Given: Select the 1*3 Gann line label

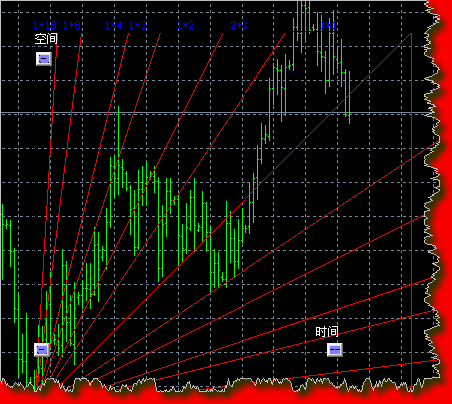Looking at the screenshot, I should tap(138, 25).
